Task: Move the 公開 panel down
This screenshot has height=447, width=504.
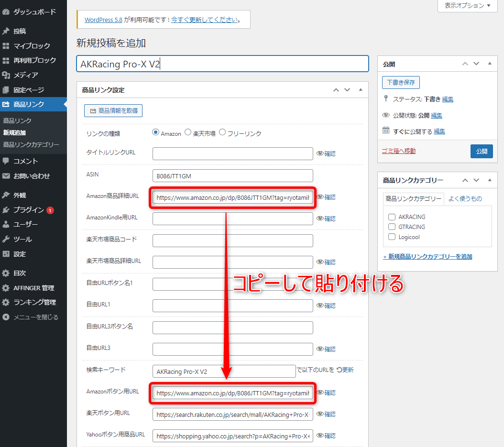Action: tap(476, 64)
